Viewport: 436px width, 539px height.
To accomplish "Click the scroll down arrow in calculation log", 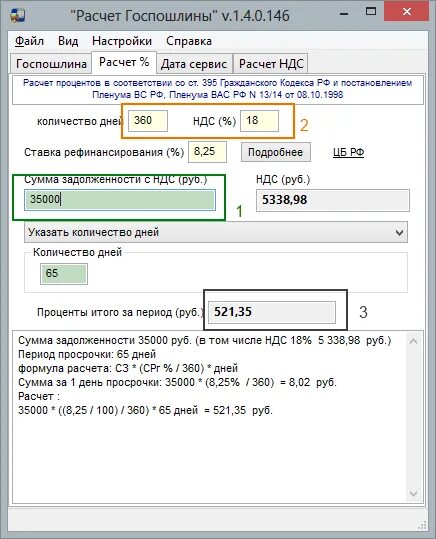I will click(414, 494).
